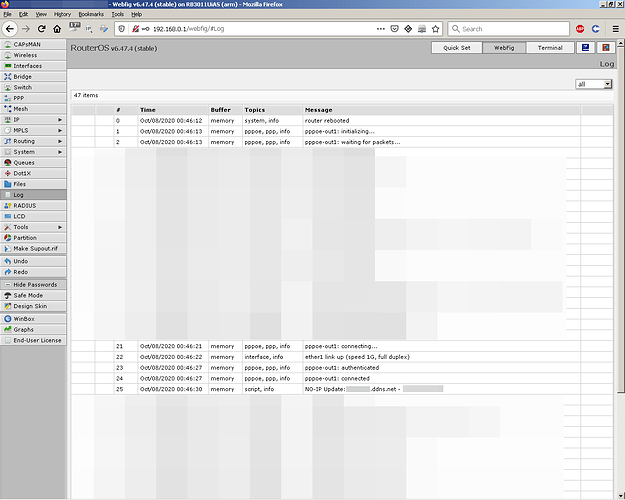Expand the Routing submenu
Viewport: 625px width, 500px height.
33,141
